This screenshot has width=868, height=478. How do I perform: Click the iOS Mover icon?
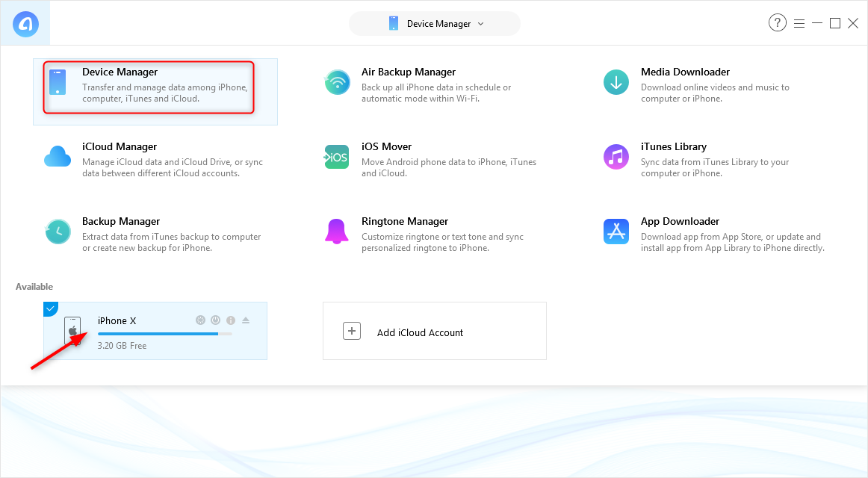337,157
